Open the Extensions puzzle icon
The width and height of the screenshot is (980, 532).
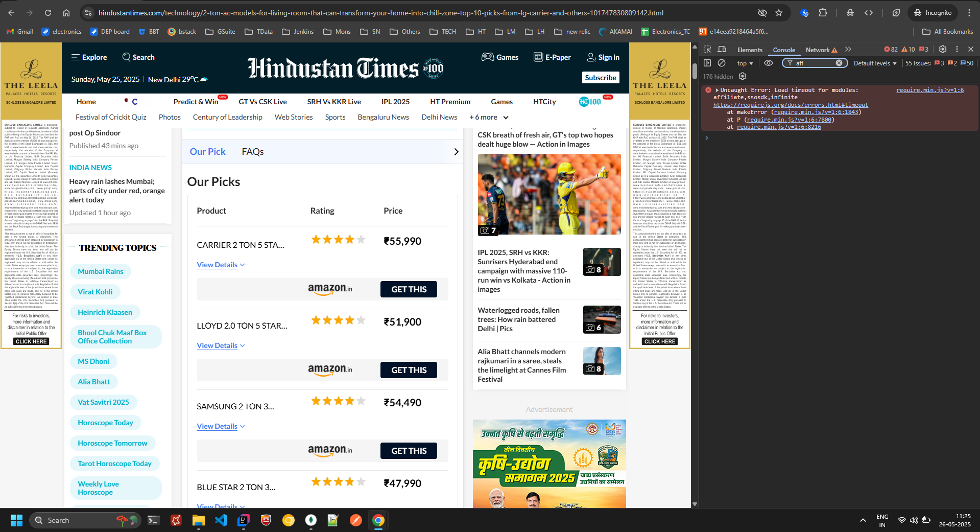click(823, 13)
